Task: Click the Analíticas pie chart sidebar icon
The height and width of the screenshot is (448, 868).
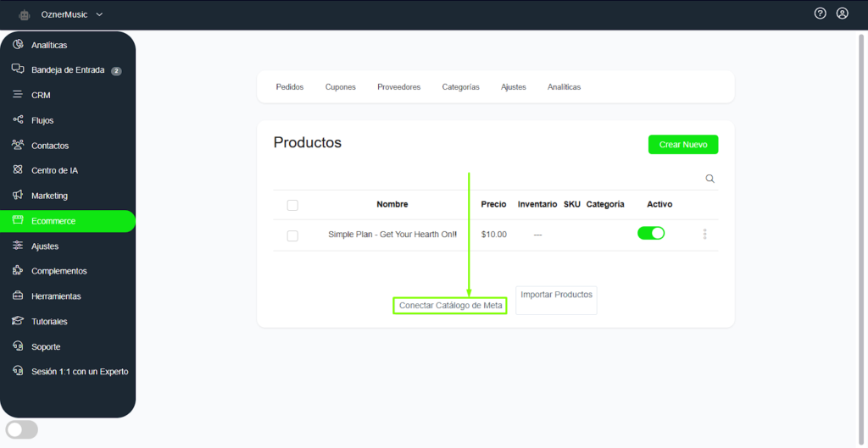Action: tap(18, 45)
